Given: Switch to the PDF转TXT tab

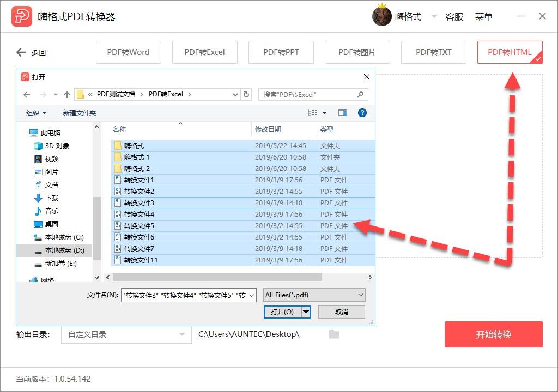Looking at the screenshot, I should (433, 52).
